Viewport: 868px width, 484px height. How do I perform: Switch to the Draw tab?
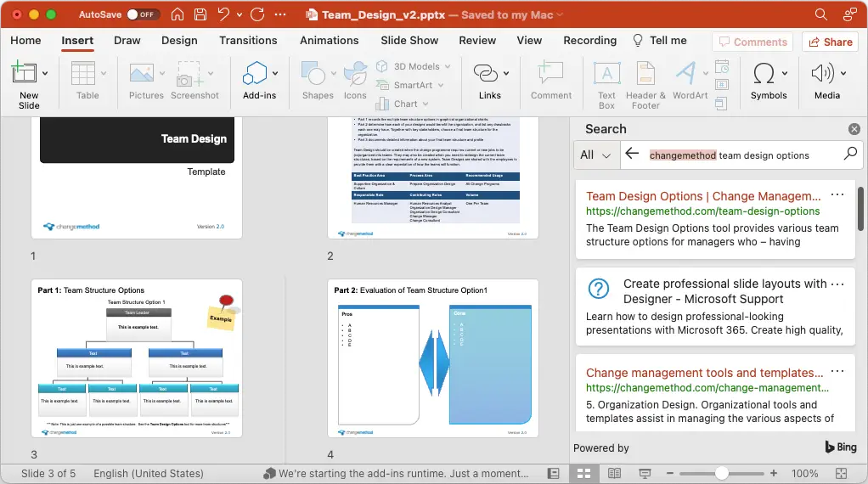[x=127, y=41]
